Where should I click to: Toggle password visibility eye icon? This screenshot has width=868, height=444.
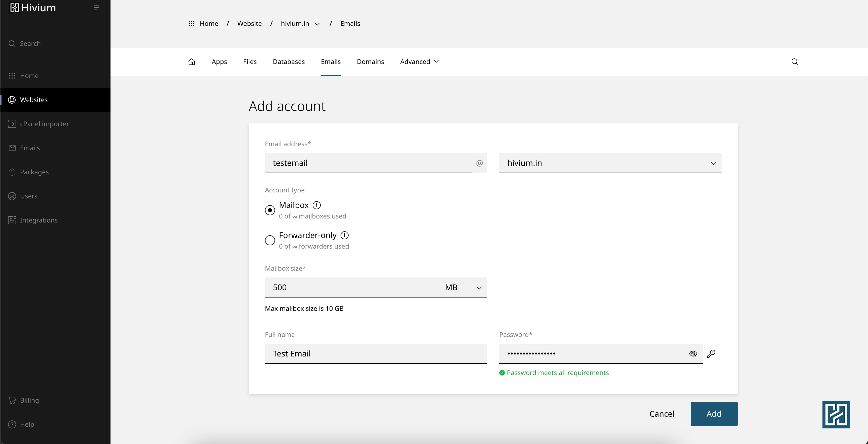(693, 353)
